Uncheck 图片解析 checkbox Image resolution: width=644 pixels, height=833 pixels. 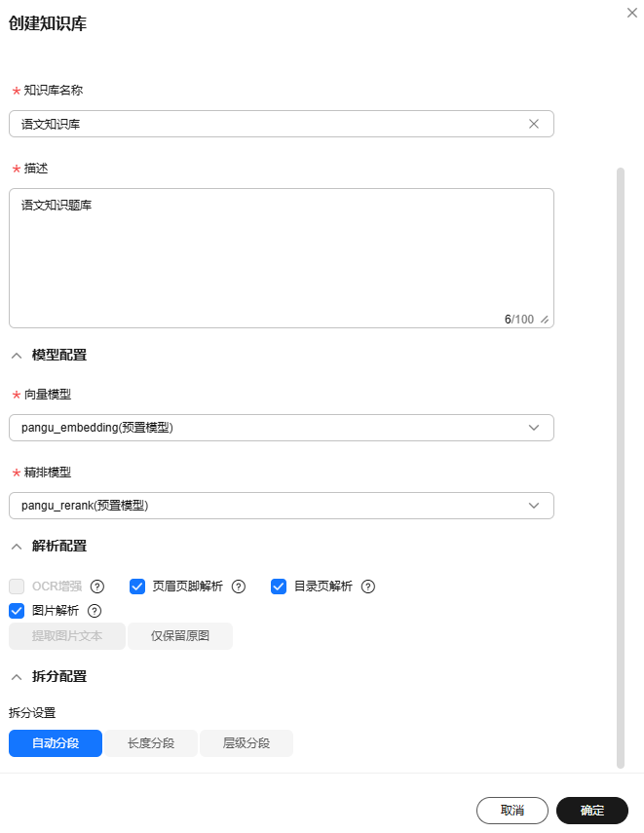pos(17,611)
